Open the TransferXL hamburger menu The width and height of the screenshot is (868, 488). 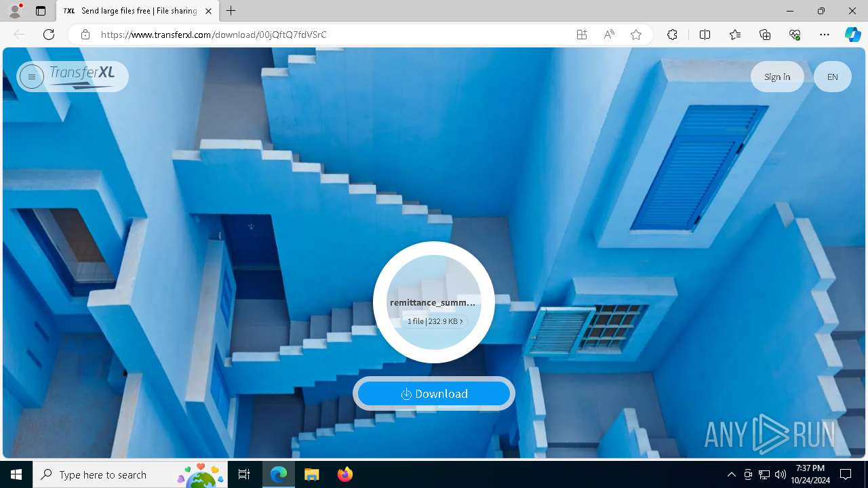pos(31,77)
